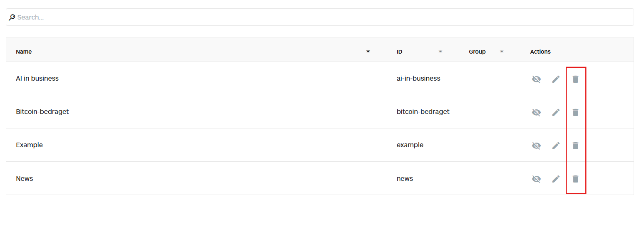Click the Actions column header
644x232 pixels.
click(x=540, y=52)
